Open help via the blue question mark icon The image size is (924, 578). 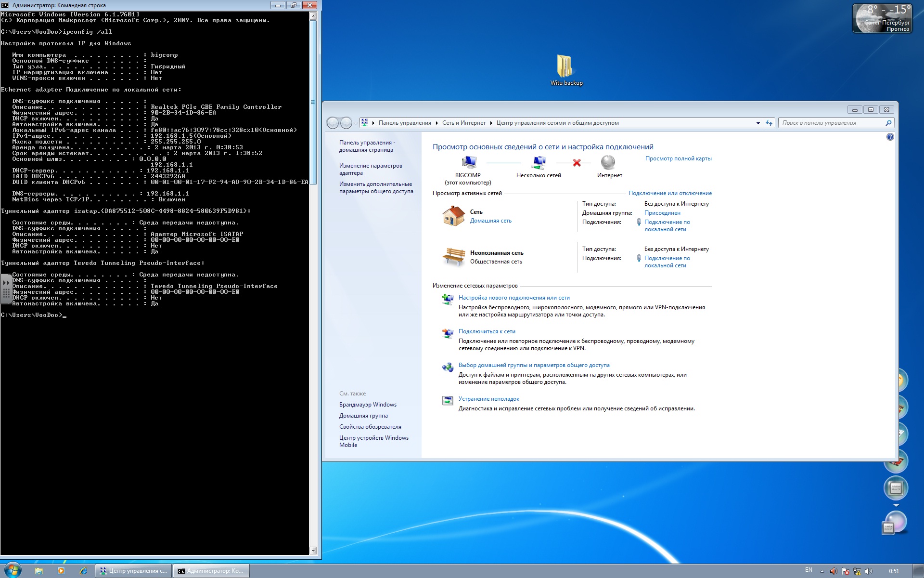pos(890,137)
